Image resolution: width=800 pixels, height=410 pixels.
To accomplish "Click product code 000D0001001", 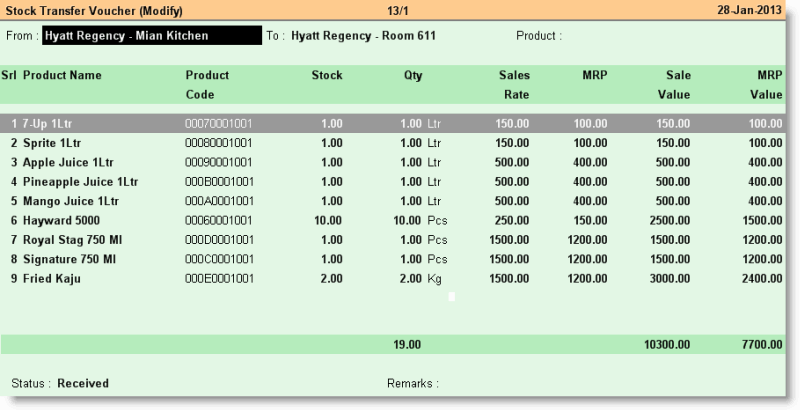I will [219, 240].
